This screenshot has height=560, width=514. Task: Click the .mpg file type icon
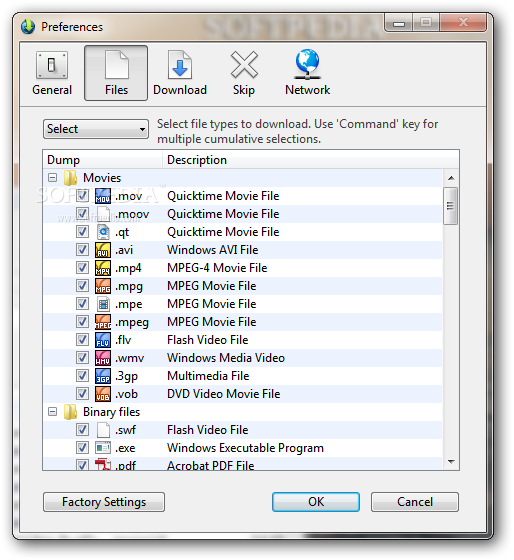tap(103, 286)
